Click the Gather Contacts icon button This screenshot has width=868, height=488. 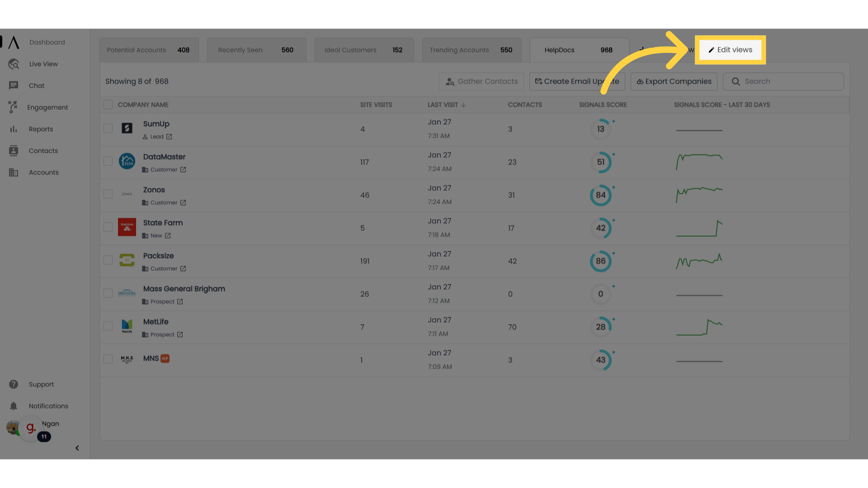tap(450, 81)
